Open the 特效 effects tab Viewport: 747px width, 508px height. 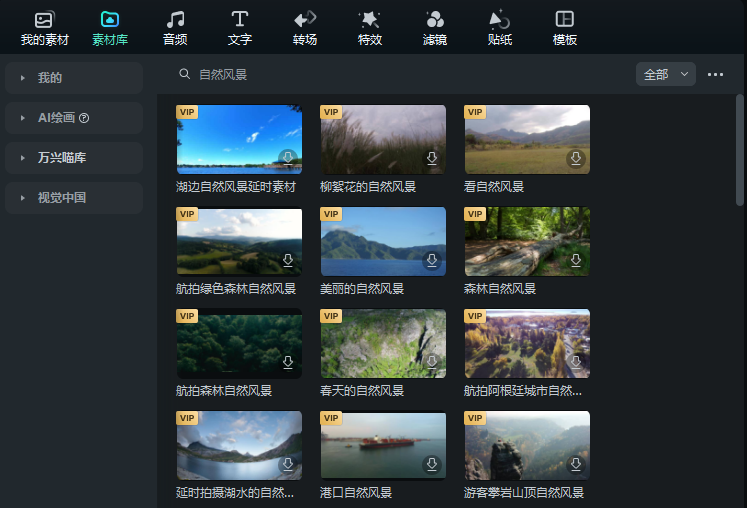coord(370,29)
